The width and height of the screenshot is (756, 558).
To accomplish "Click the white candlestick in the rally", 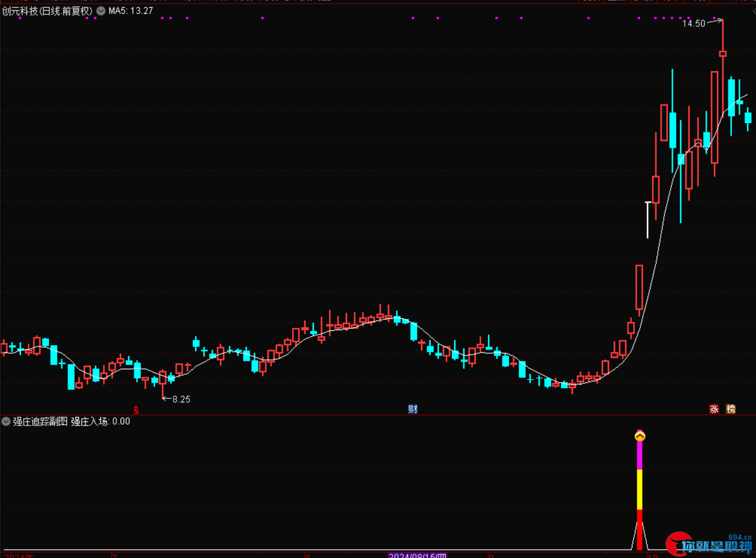I will coord(648,219).
